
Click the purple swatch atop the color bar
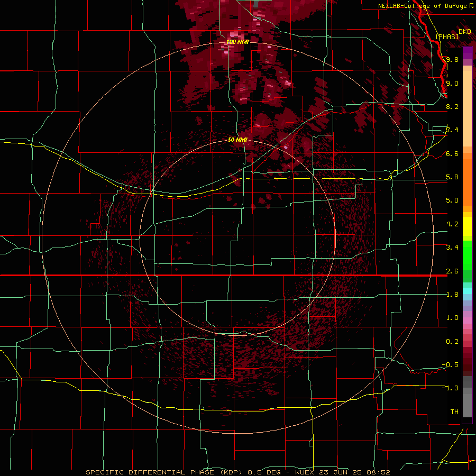click(467, 53)
